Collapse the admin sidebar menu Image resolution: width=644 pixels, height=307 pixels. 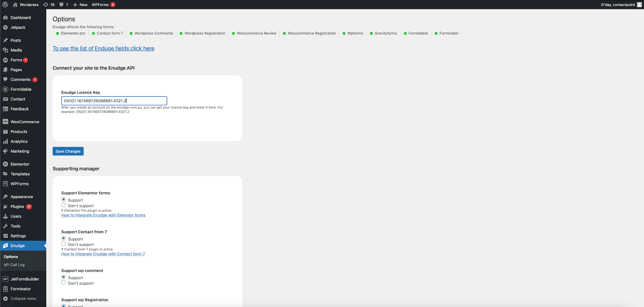(23, 299)
